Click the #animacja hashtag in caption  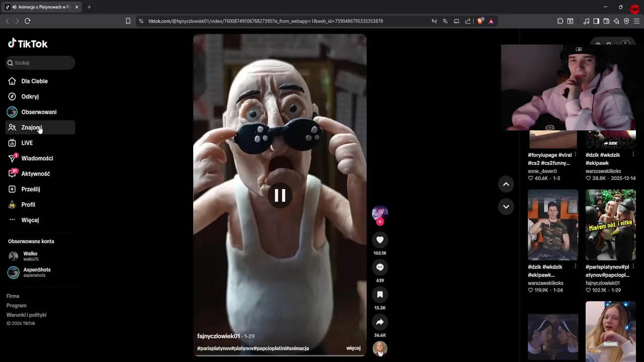click(297, 348)
